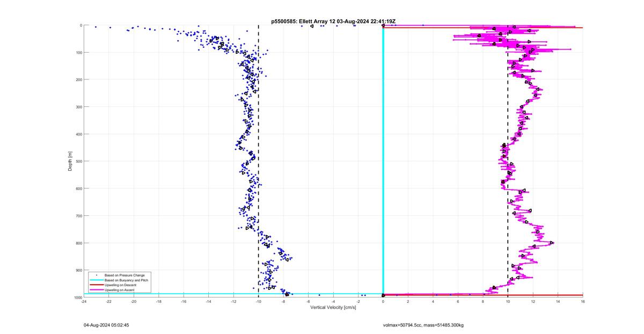Click the cyan line sample in the legend
The image size is (644, 334).
click(96, 280)
